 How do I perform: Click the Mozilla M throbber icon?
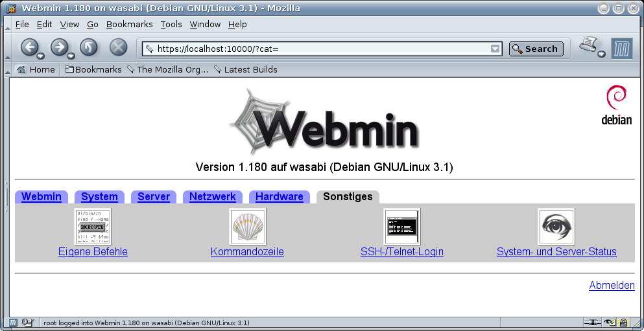(621, 49)
